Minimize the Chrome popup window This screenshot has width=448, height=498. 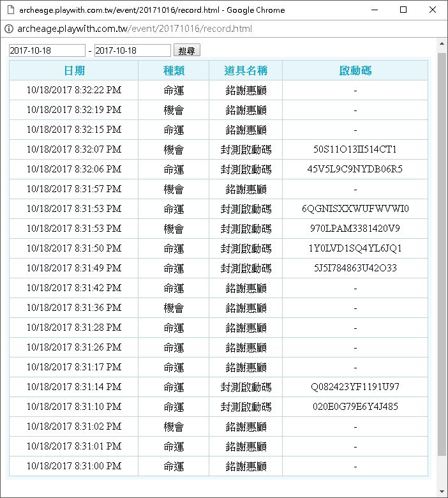tap(374, 10)
